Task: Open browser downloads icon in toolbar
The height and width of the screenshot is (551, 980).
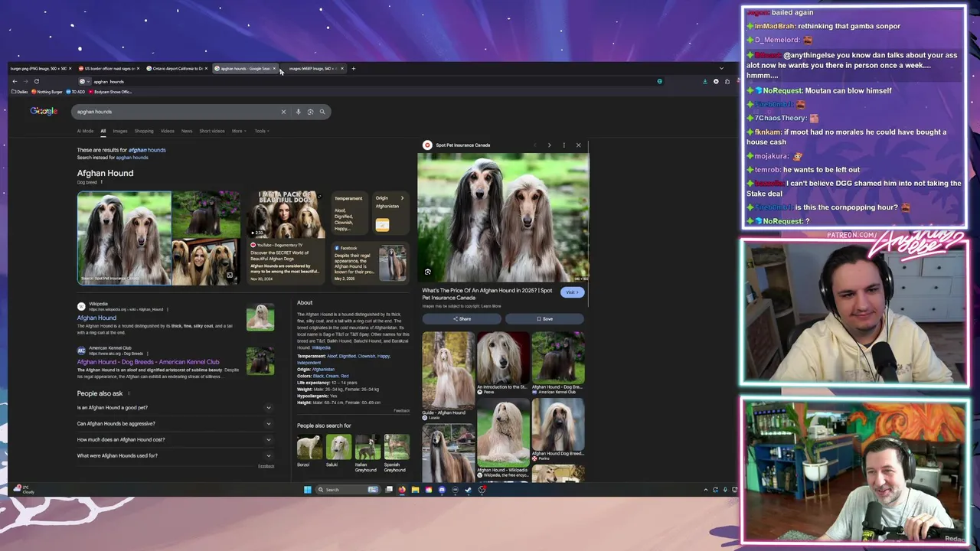Action: pos(705,81)
